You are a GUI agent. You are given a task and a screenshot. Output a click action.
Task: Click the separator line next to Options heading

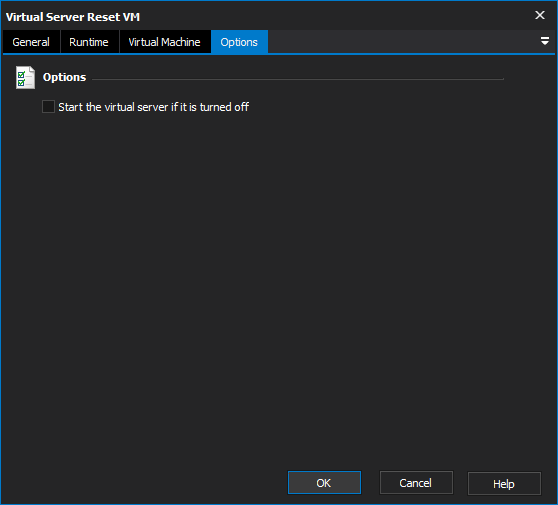click(298, 79)
